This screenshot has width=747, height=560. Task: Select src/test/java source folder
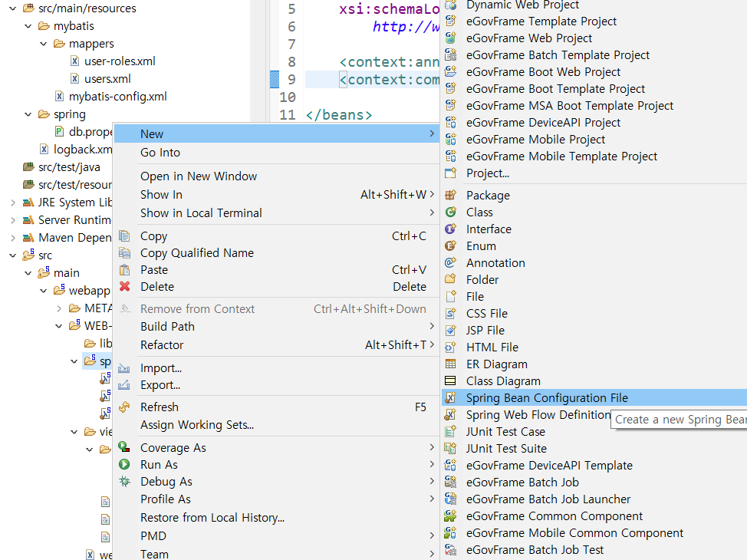69,166
